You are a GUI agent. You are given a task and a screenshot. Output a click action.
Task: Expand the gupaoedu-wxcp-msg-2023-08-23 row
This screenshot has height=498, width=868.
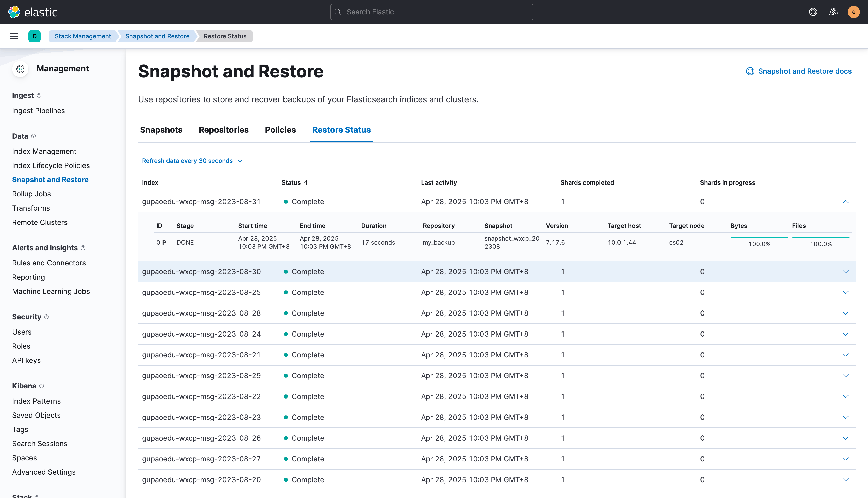click(x=845, y=417)
